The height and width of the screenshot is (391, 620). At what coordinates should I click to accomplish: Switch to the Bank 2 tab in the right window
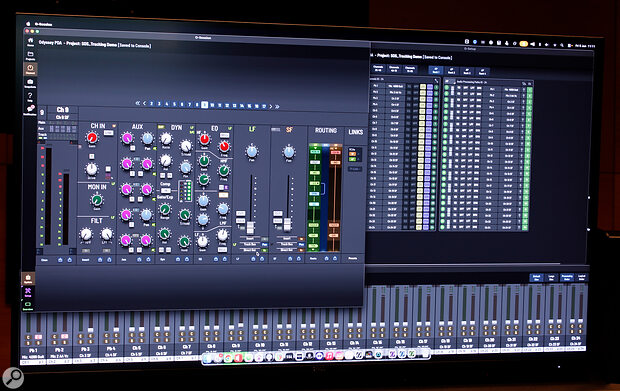451,71
